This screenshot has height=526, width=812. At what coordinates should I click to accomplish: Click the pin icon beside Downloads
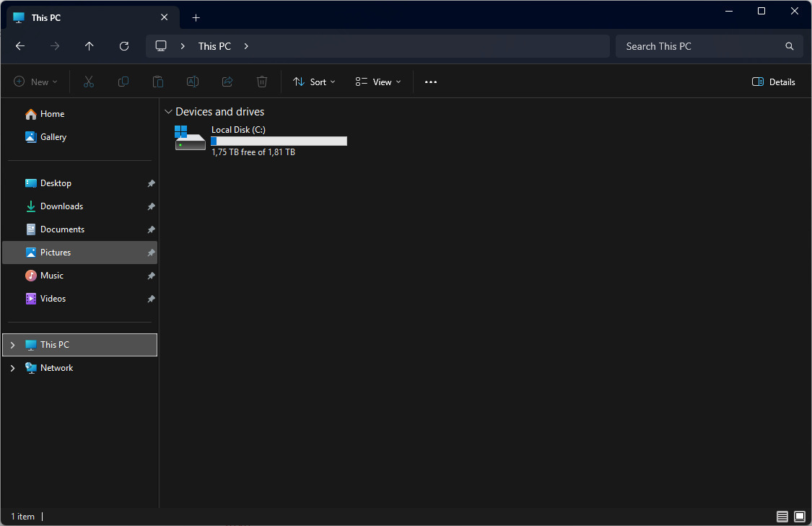[x=152, y=206]
